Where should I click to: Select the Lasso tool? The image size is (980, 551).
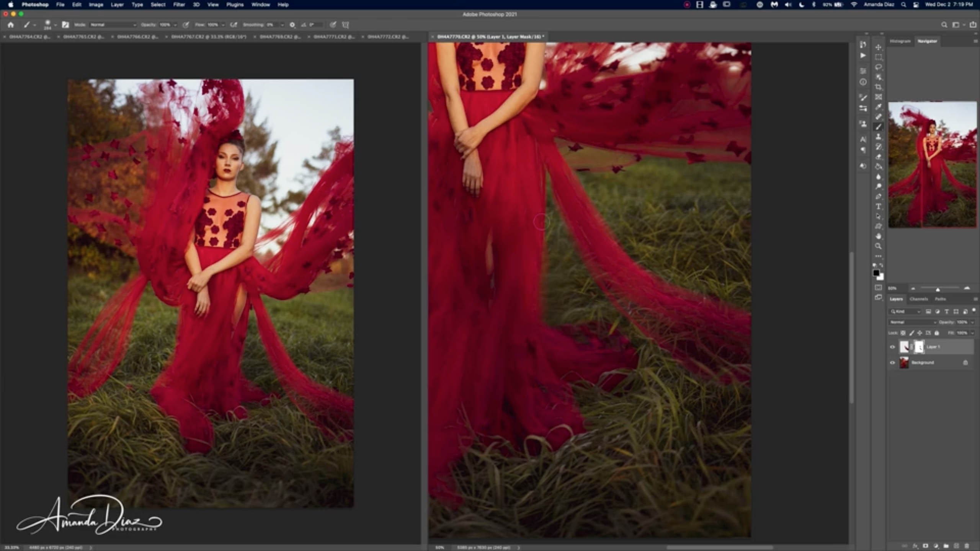878,67
